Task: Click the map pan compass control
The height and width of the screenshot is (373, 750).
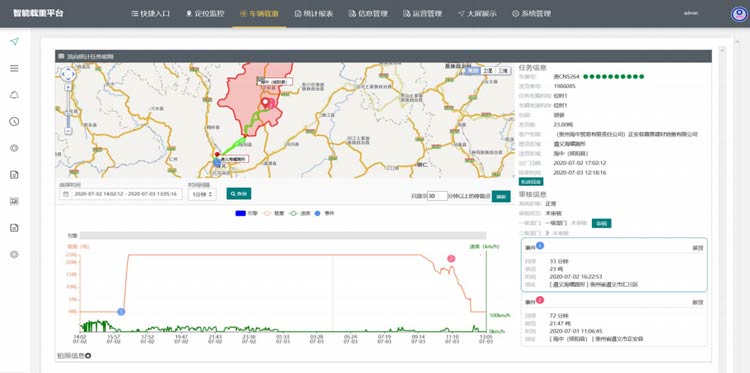Action: coord(68,74)
